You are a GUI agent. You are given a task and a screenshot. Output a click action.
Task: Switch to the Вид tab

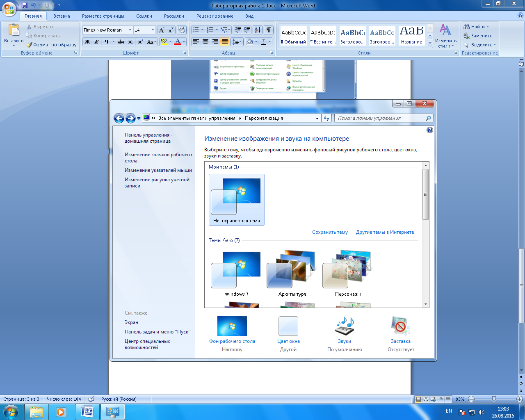[249, 16]
